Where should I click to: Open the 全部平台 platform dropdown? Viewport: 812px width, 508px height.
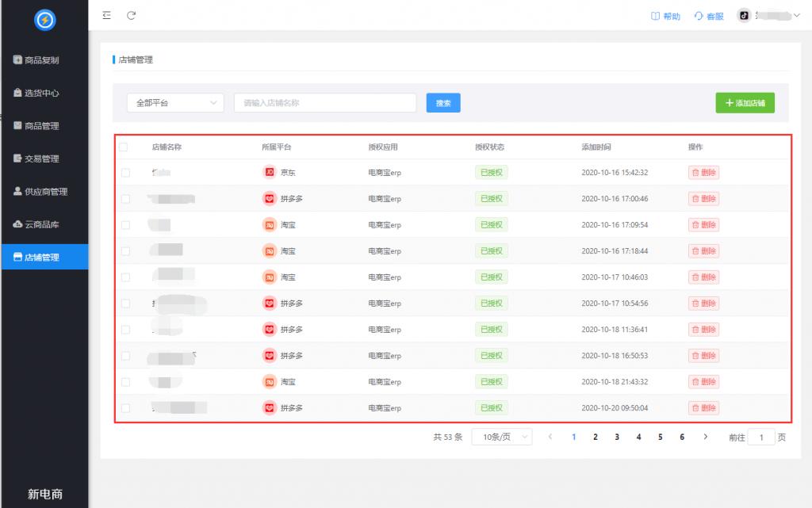click(x=175, y=103)
